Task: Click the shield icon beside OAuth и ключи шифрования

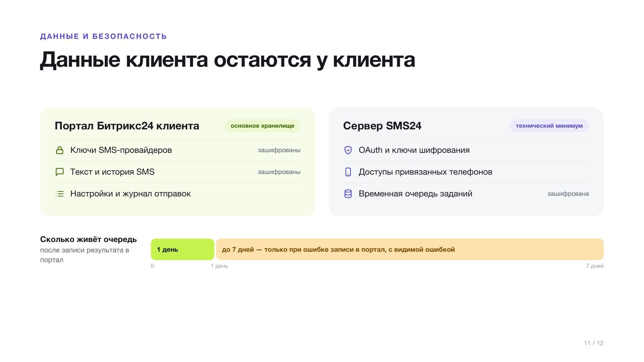Action: [348, 150]
